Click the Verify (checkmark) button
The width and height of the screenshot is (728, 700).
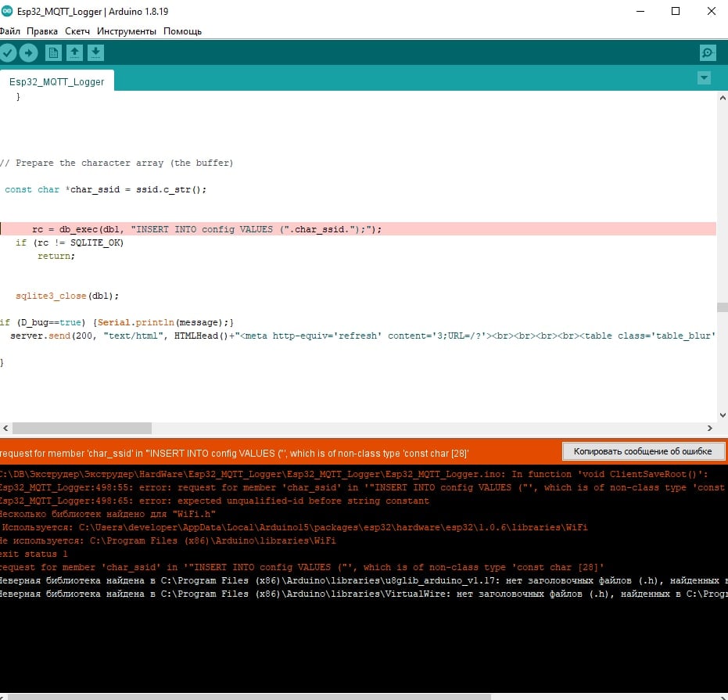tap(8, 53)
